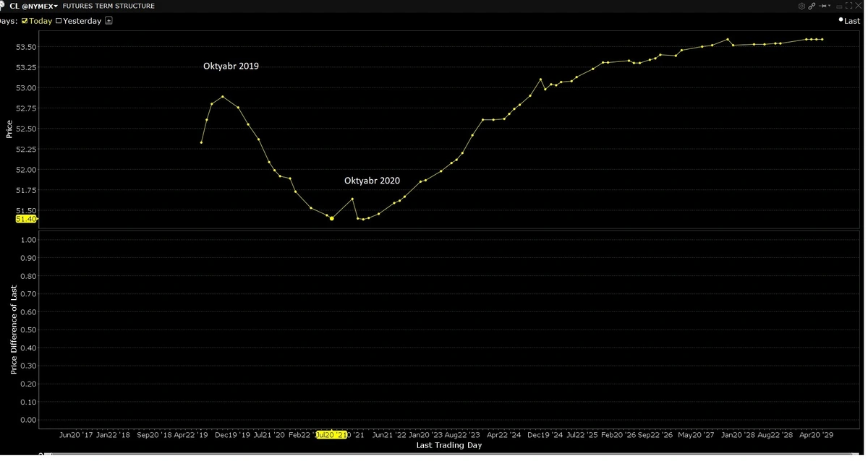Click the pin window icon
The image size is (868, 461).
coord(821,6)
